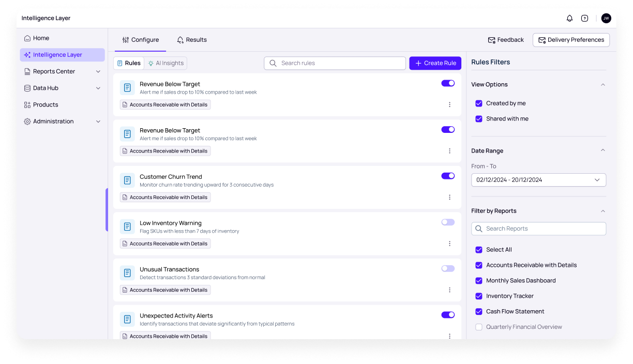633x364 pixels.
Task: Open three-dot menu for Customer Churn Trend
Action: pyautogui.click(x=449, y=198)
